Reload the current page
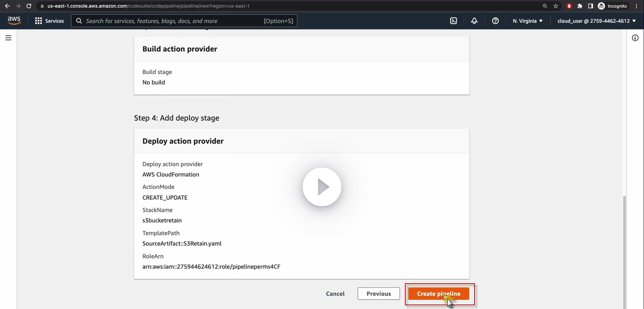Image resolution: width=644 pixels, height=309 pixels. coord(29,6)
